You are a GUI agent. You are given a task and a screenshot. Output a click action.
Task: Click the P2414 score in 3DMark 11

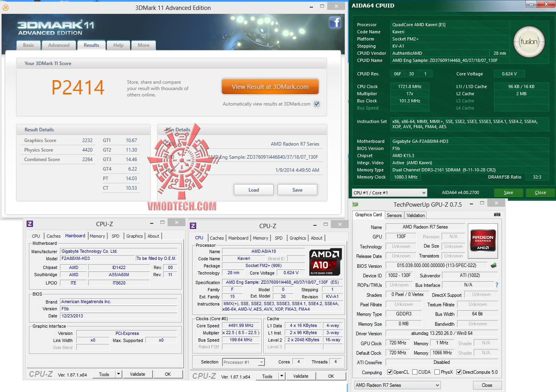[x=78, y=87]
